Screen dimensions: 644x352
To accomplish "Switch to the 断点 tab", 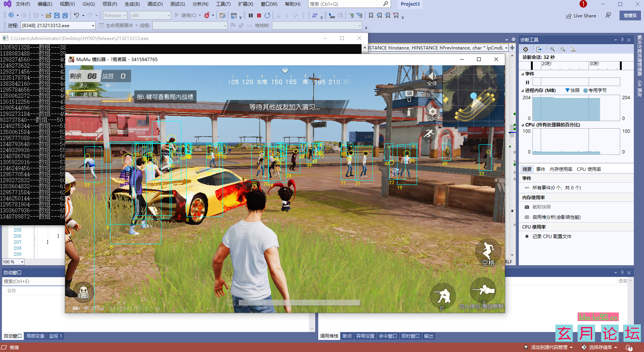I will click(x=347, y=336).
